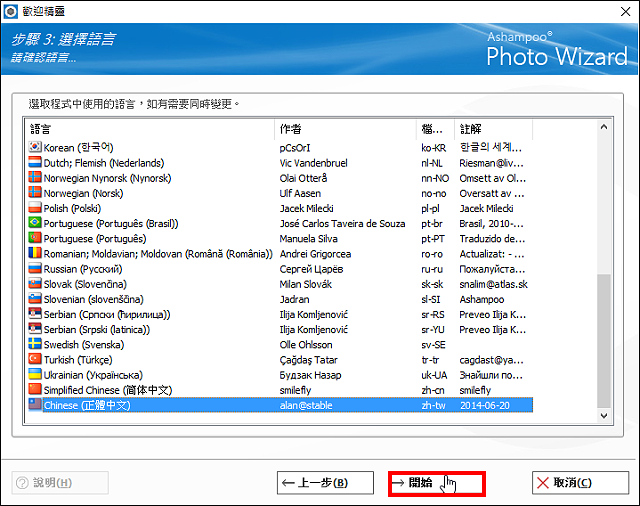Click the app icon in the title bar
Viewport: 640px width, 506px height.
pyautogui.click(x=10, y=11)
